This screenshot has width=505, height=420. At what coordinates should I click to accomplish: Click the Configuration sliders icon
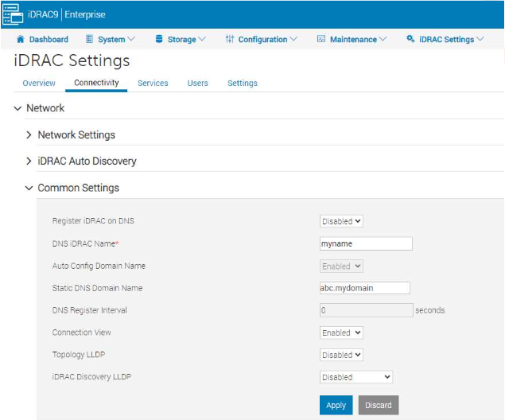pos(230,39)
